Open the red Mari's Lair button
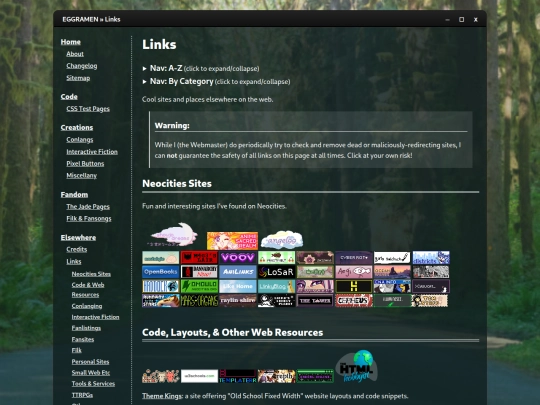Image resolution: width=540 pixels, height=405 pixels. [199, 257]
